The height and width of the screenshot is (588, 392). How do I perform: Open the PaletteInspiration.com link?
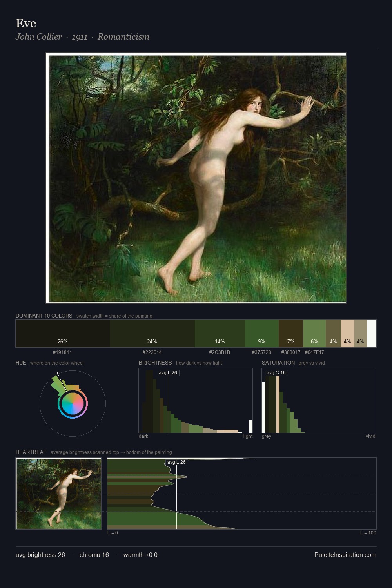click(x=345, y=555)
